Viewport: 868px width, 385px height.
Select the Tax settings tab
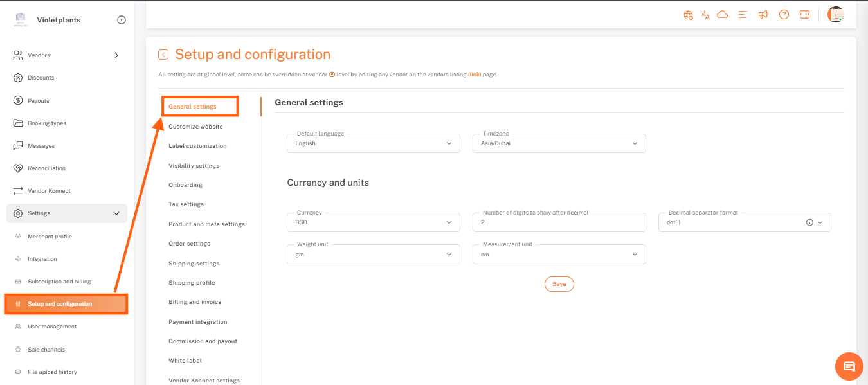[x=186, y=204]
